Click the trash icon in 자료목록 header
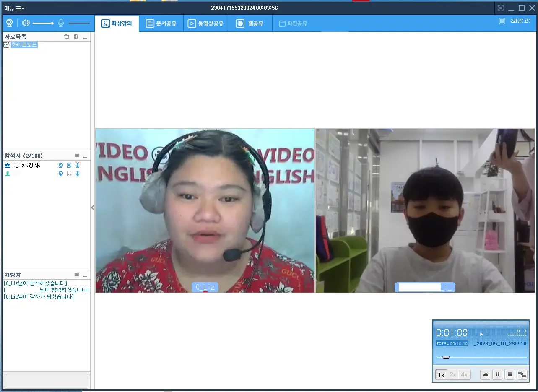The image size is (538, 392). [x=76, y=37]
